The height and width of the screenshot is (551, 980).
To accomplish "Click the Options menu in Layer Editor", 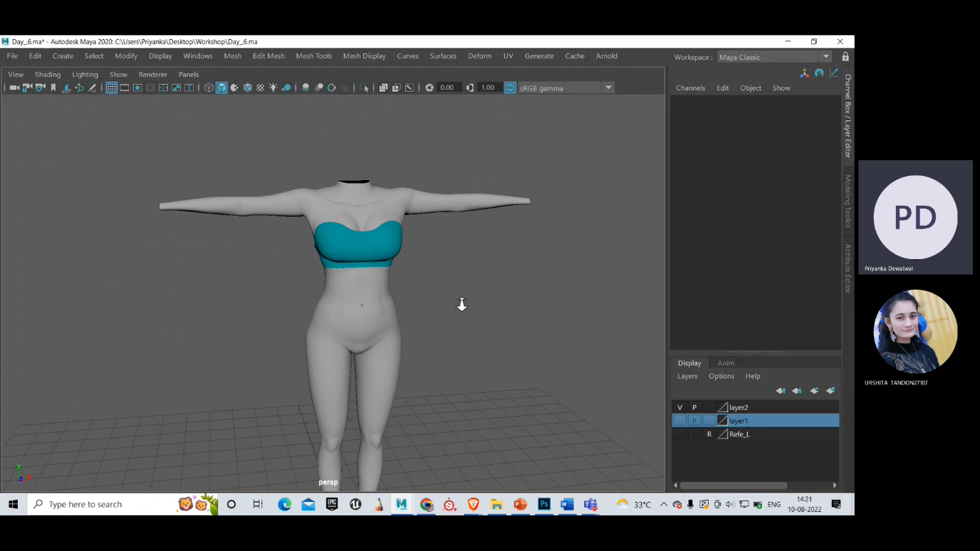I will [721, 376].
